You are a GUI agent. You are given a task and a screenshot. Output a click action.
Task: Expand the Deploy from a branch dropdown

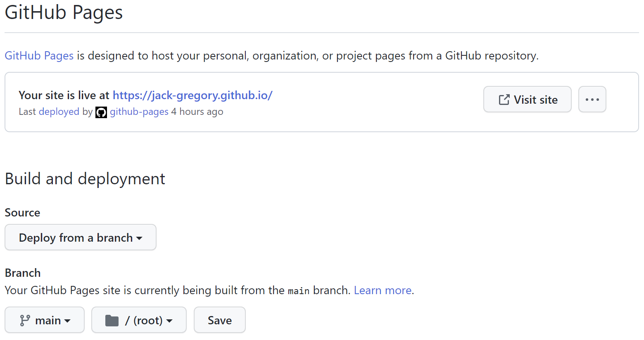(81, 237)
